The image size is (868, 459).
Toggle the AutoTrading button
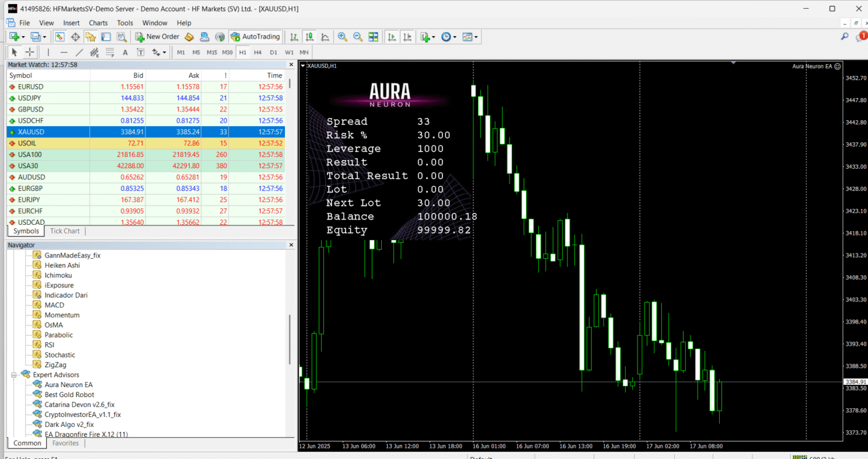(255, 37)
